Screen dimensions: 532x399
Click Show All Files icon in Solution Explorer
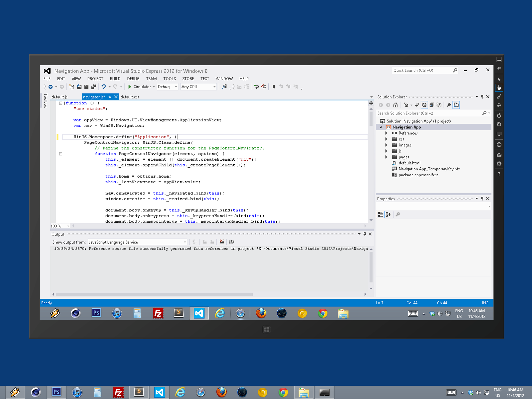click(x=439, y=105)
